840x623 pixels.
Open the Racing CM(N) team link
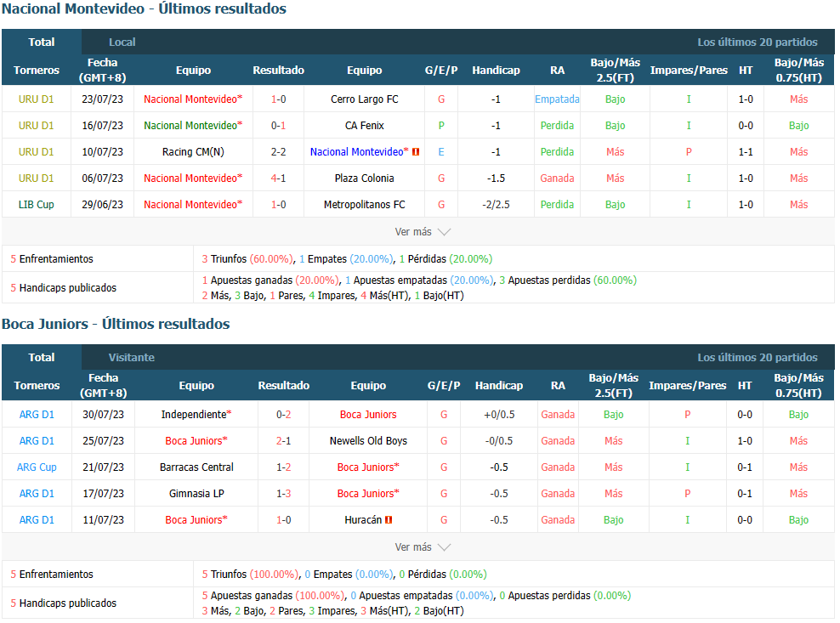193,152
